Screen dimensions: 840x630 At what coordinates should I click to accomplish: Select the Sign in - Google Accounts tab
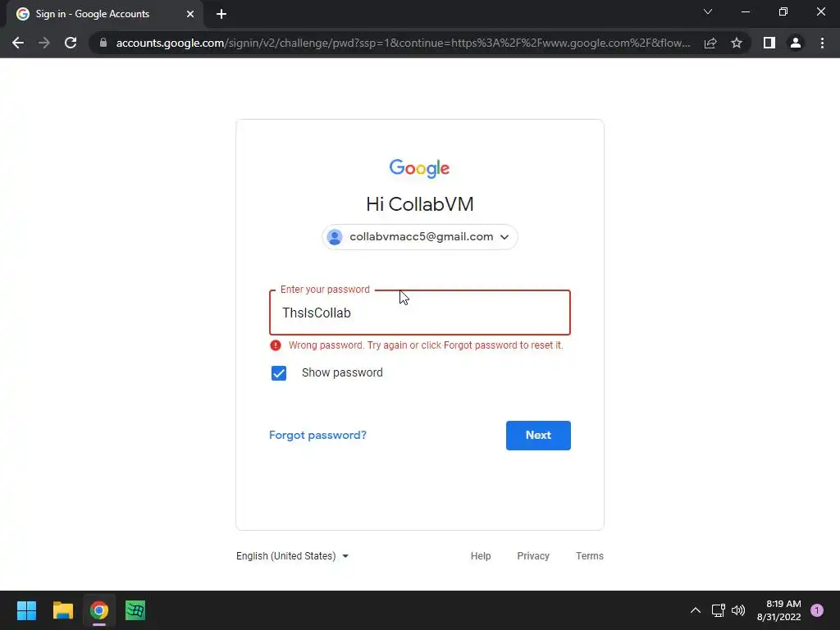pos(104,14)
